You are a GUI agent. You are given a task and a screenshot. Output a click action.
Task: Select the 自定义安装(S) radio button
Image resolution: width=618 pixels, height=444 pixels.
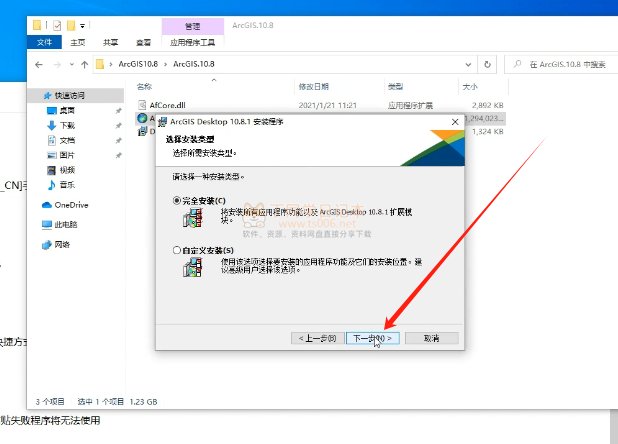pyautogui.click(x=177, y=250)
